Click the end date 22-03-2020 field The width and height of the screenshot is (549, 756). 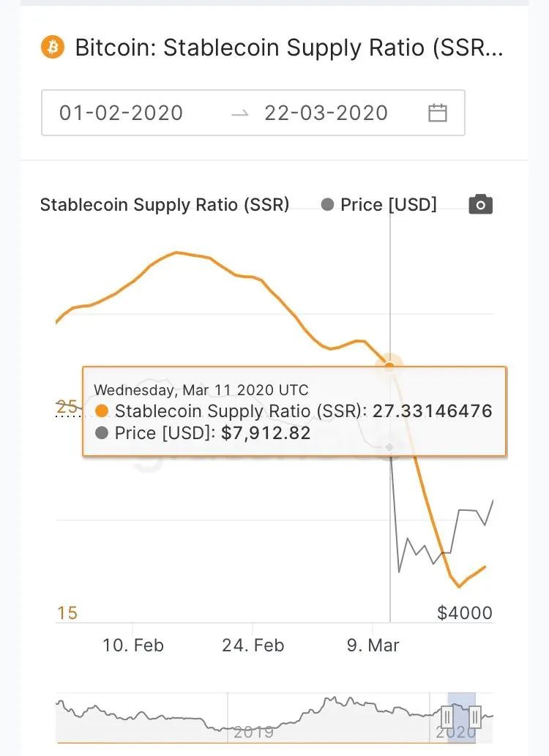click(326, 113)
